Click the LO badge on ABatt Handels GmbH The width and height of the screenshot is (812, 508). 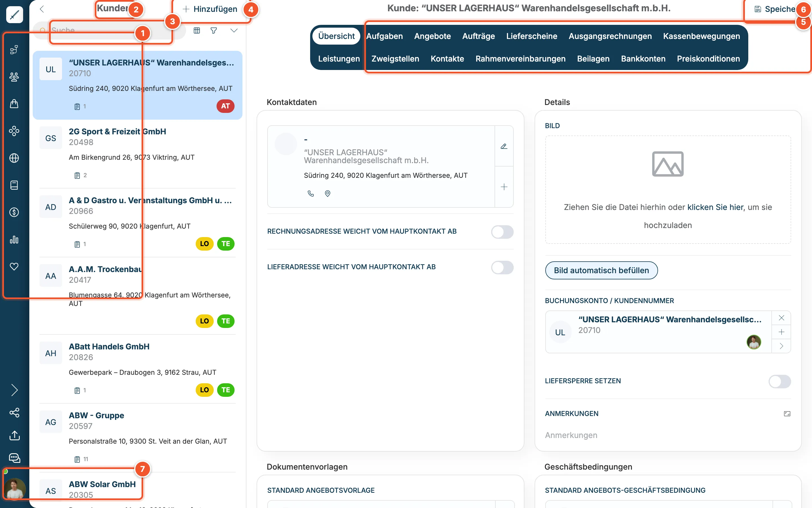(204, 390)
